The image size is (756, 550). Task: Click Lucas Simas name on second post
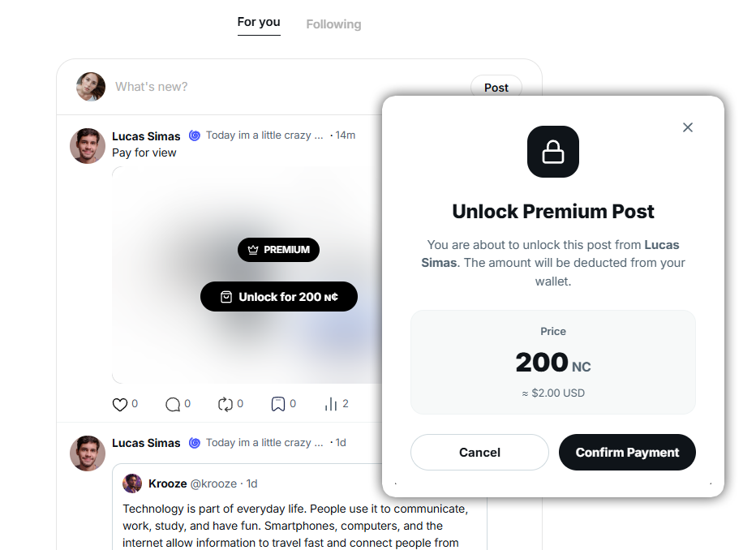tap(146, 443)
